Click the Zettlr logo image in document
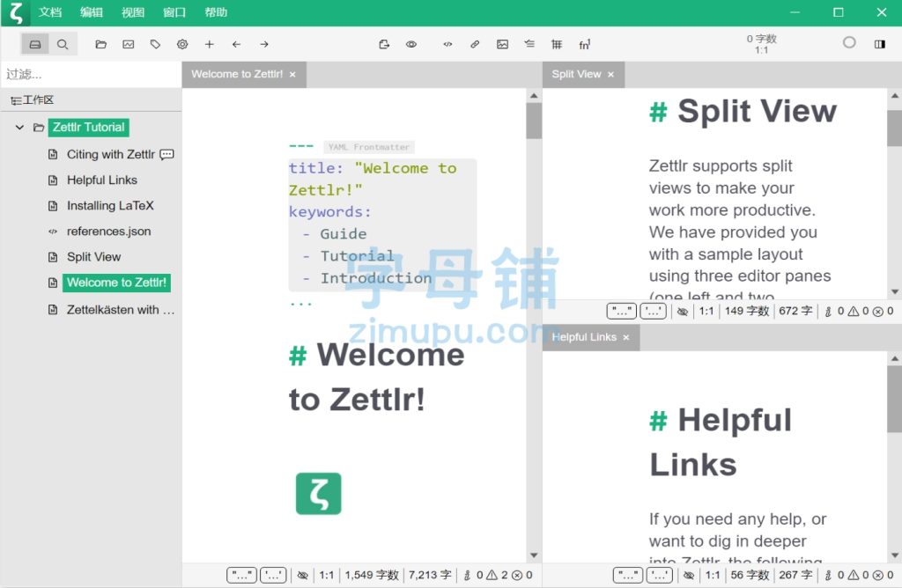Screen dimensions: 902x588 pos(319,493)
